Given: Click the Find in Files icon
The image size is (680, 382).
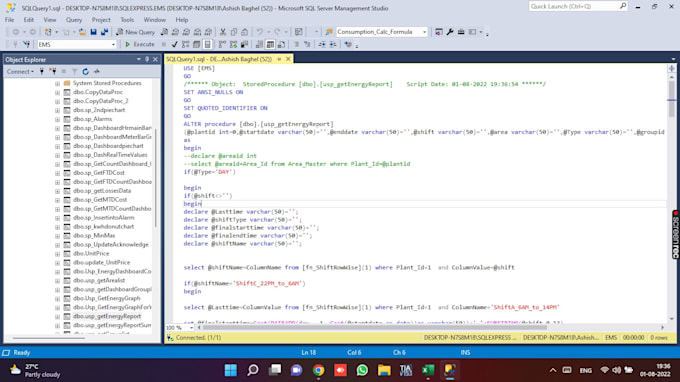Looking at the screenshot, I should click(x=329, y=32).
